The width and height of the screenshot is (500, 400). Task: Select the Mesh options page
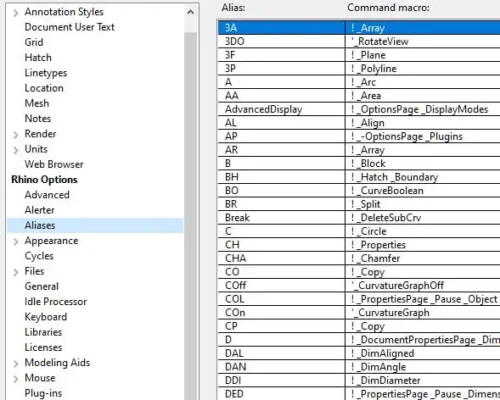[x=37, y=103]
